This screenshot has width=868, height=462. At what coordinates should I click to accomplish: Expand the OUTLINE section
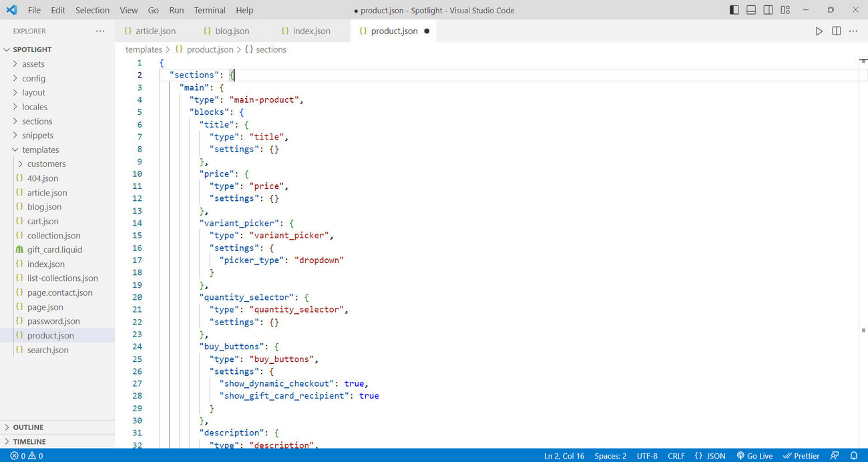[x=28, y=427]
